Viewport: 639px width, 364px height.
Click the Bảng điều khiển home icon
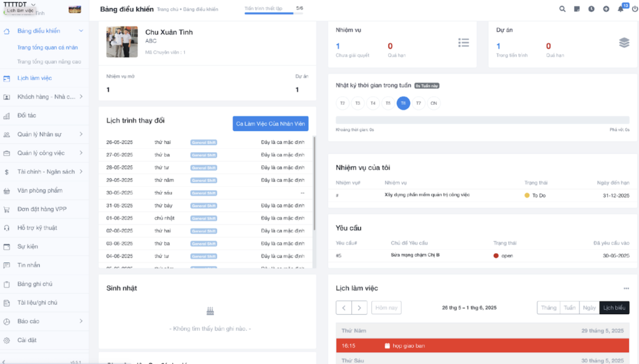(x=6, y=31)
